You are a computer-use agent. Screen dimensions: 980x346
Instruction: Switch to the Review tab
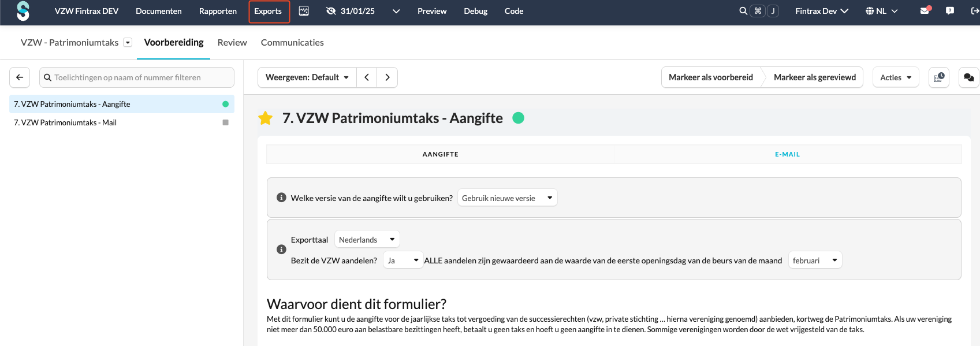coord(232,43)
